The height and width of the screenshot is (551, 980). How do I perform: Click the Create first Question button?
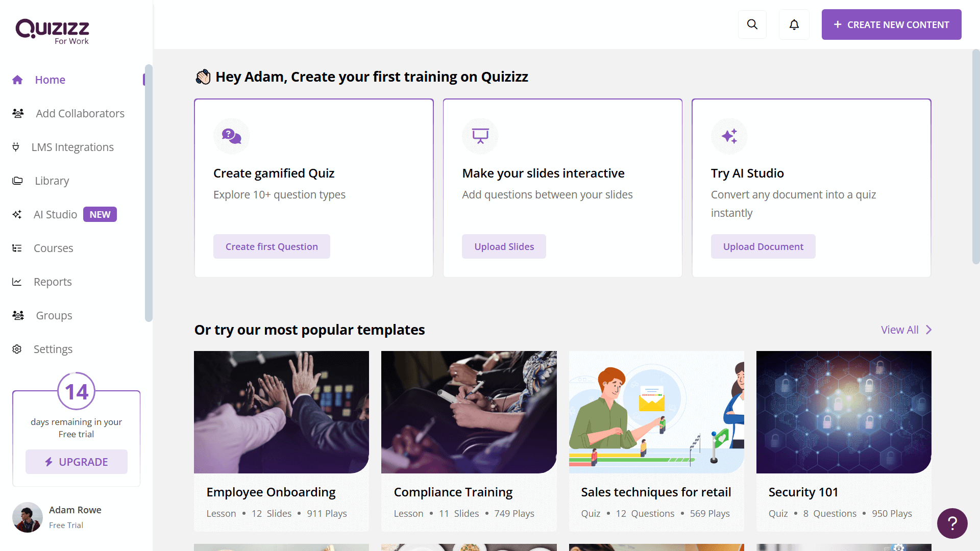pos(272,246)
